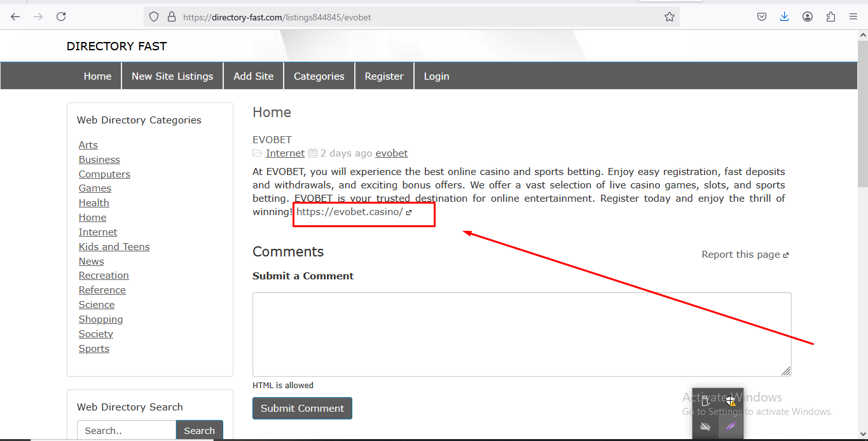868x441 pixels.
Task: Click the site security padlock icon
Action: (170, 17)
